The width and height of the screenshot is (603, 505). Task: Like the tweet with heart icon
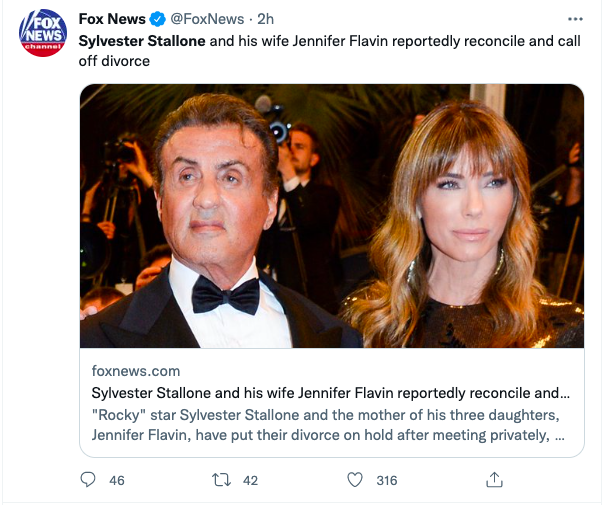click(x=355, y=480)
